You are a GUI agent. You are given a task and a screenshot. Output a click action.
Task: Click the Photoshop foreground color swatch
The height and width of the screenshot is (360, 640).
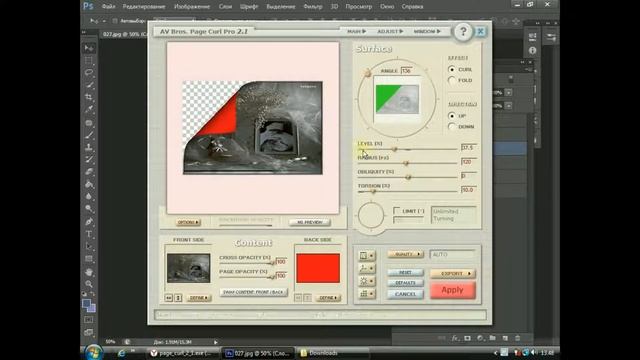[x=86, y=304]
